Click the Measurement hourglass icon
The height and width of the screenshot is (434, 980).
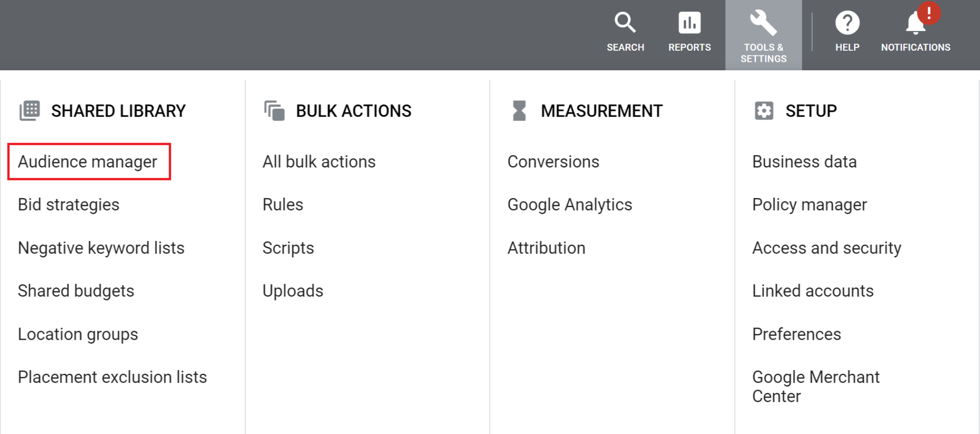518,111
